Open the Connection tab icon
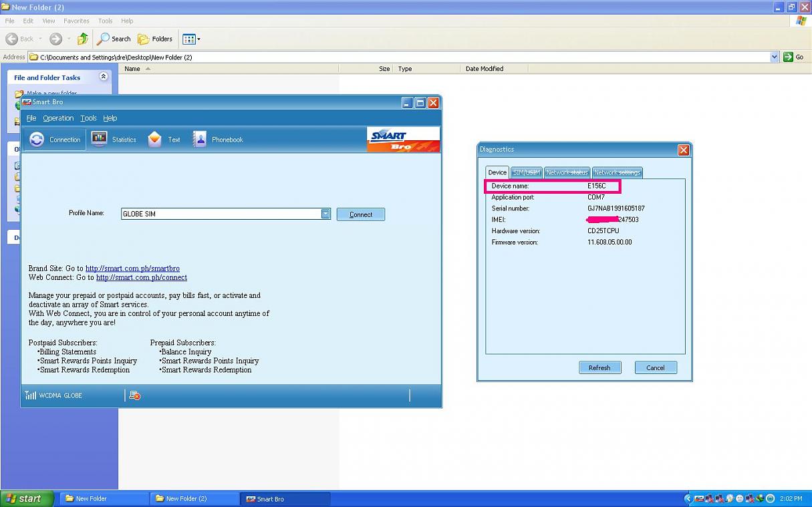This screenshot has height=507, width=812. 37,140
